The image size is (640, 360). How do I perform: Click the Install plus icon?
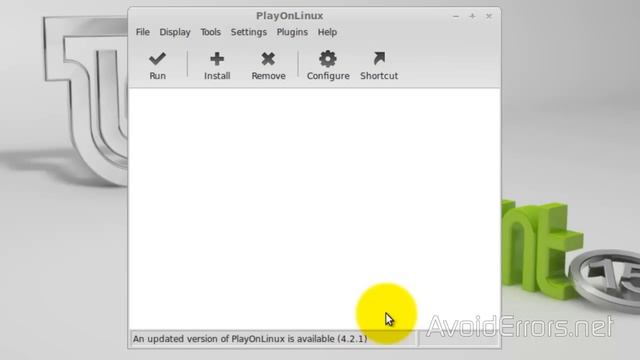click(217, 59)
